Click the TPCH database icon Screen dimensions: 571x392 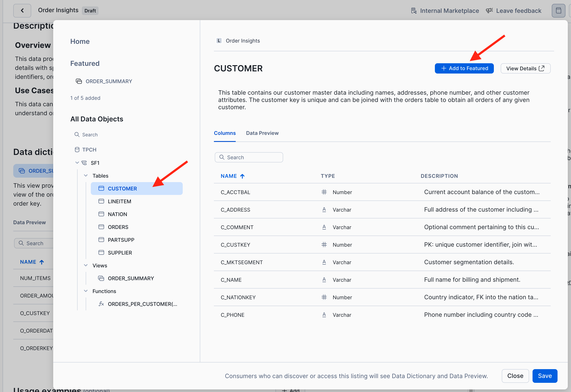(x=77, y=150)
